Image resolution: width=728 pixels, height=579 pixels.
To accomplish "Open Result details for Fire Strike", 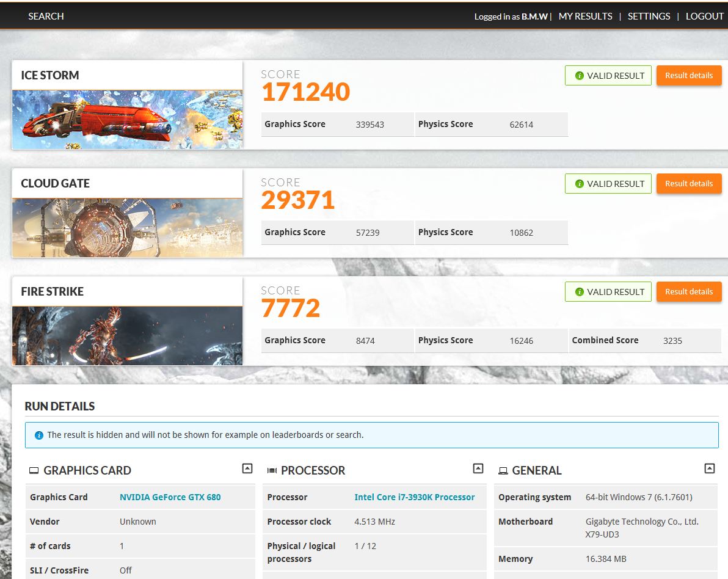I will pos(689,291).
